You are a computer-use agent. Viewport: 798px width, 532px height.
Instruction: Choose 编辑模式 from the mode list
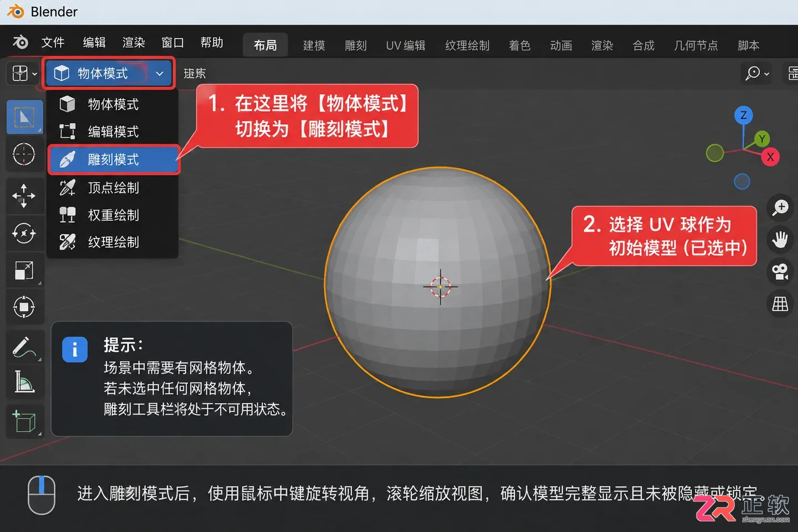pos(113,131)
